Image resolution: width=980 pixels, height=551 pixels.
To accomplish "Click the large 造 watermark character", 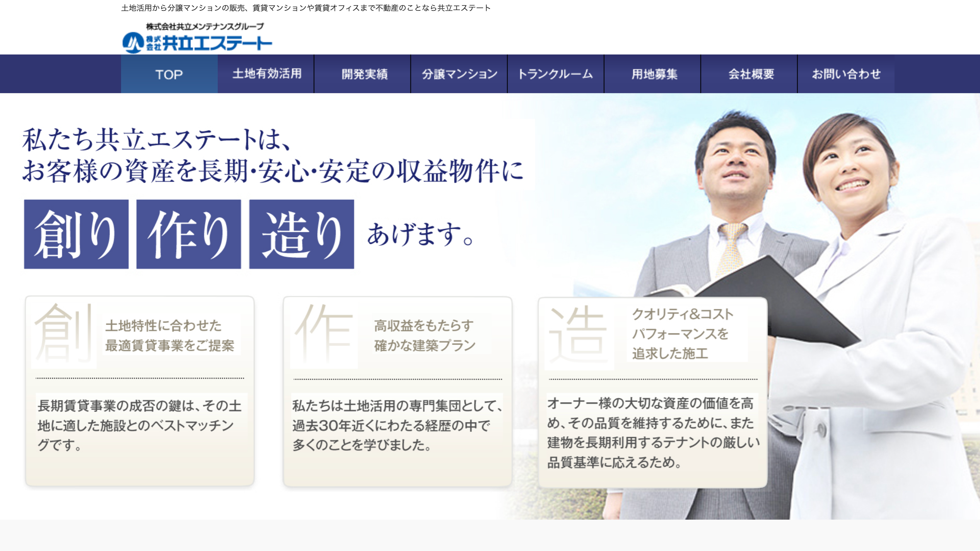I will [578, 335].
